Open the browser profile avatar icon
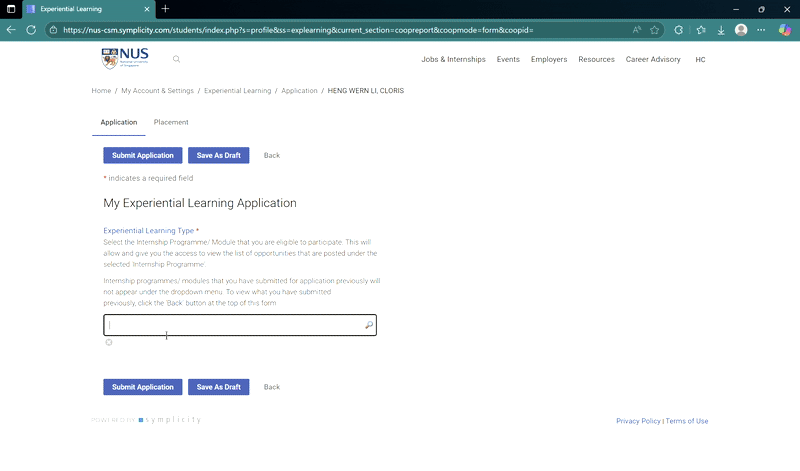The height and width of the screenshot is (471, 800). pos(741,30)
